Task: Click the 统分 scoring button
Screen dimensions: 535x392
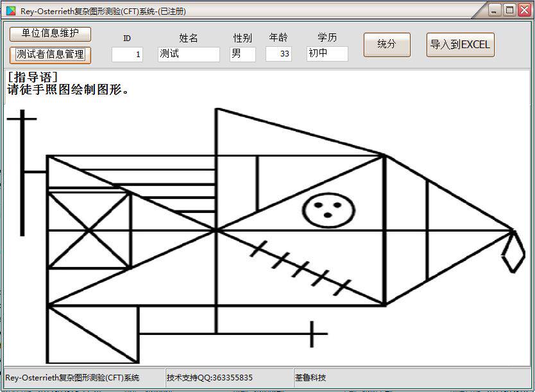Action: (387, 44)
